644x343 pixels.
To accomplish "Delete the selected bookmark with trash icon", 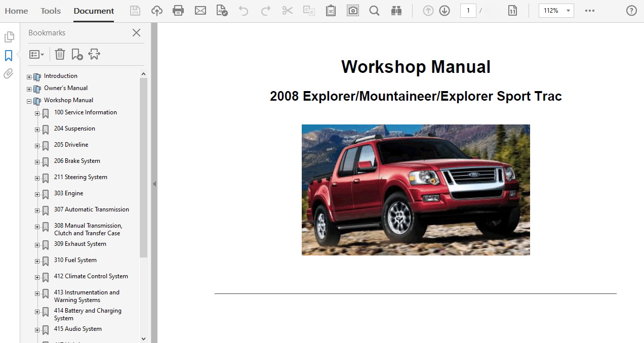I will point(60,54).
